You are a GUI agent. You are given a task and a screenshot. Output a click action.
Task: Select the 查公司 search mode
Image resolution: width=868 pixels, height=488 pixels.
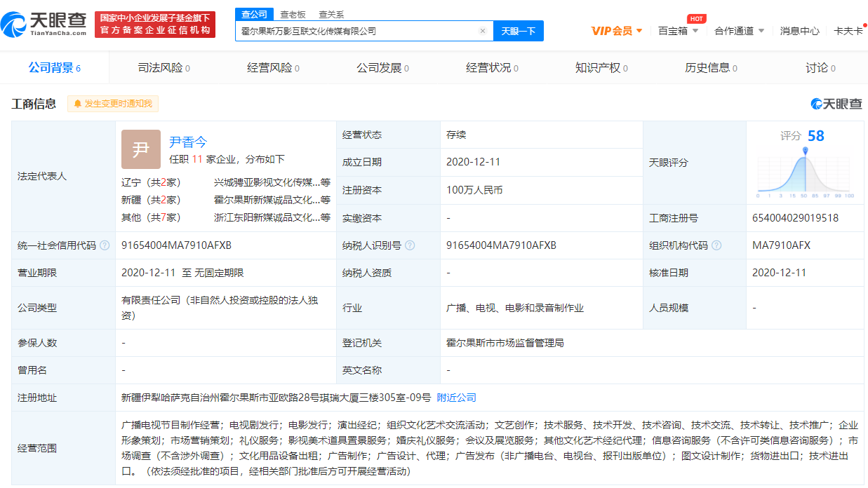pyautogui.click(x=254, y=14)
